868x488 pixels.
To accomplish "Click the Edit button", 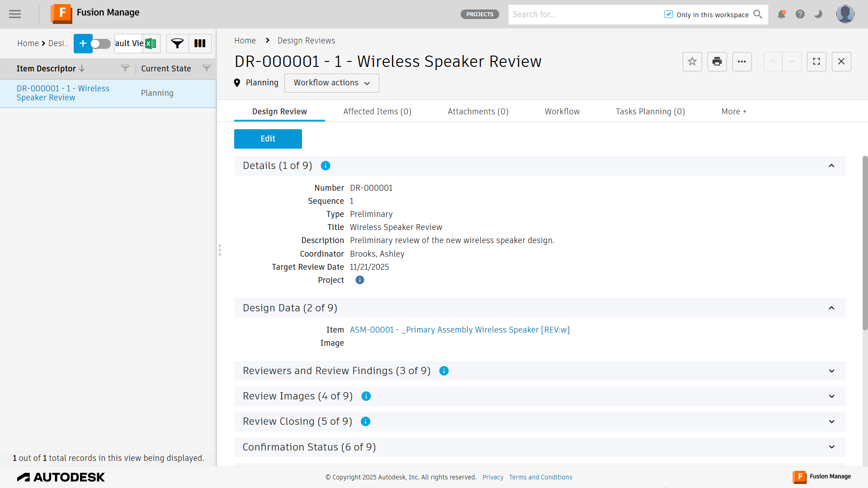I will tap(268, 139).
